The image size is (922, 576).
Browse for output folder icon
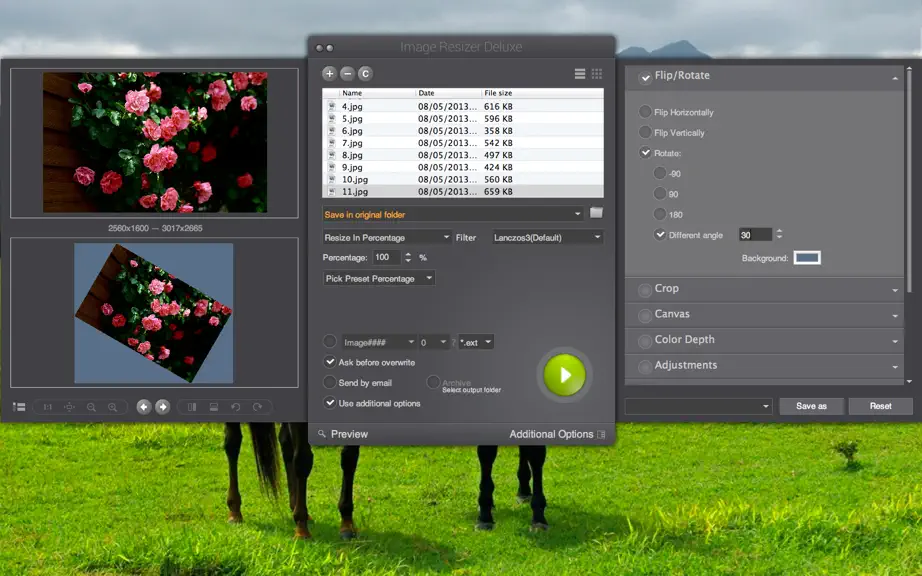point(596,213)
